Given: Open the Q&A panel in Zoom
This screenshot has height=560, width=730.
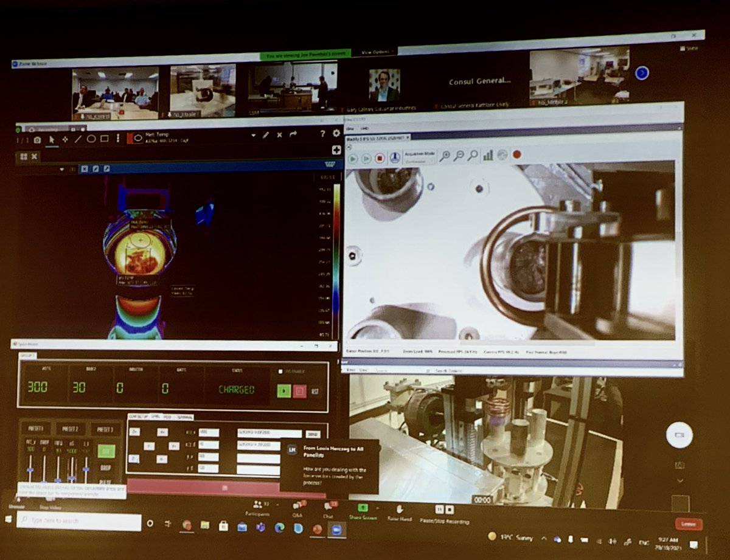Looking at the screenshot, I should [x=297, y=510].
